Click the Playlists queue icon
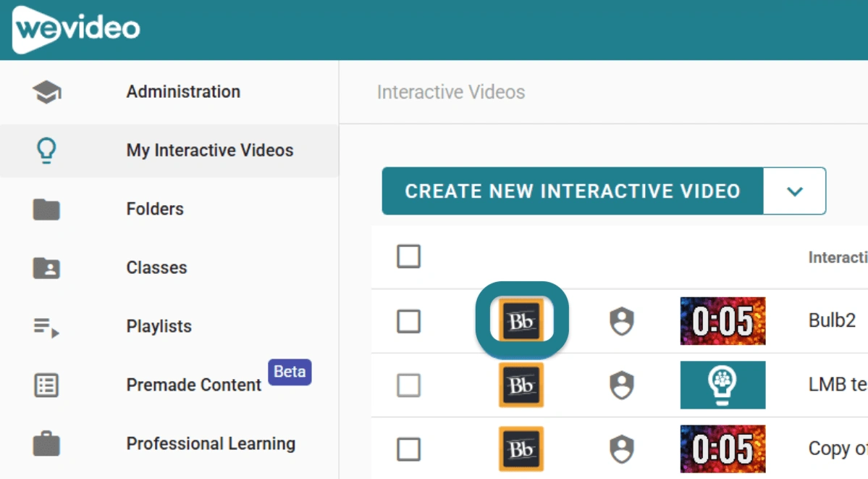 coord(46,327)
